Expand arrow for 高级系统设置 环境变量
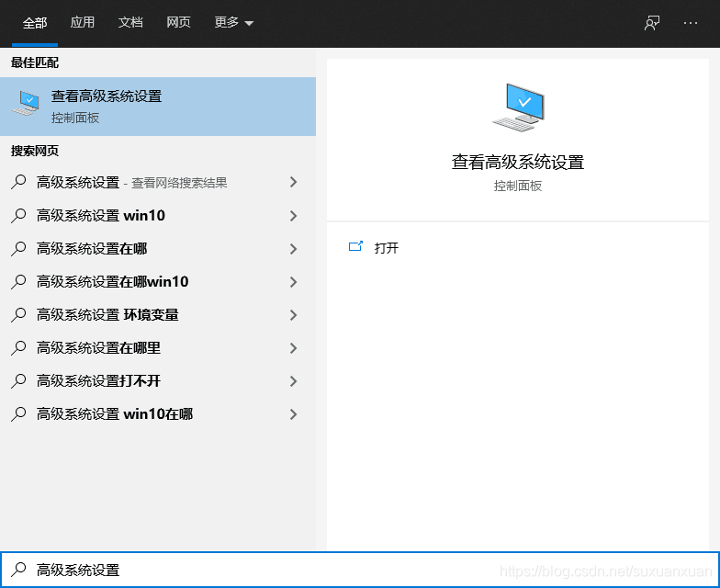 (x=294, y=314)
